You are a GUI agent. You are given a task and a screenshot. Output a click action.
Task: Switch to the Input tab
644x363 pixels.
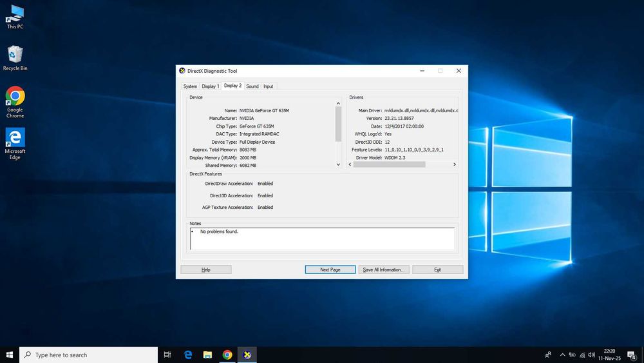[268, 86]
